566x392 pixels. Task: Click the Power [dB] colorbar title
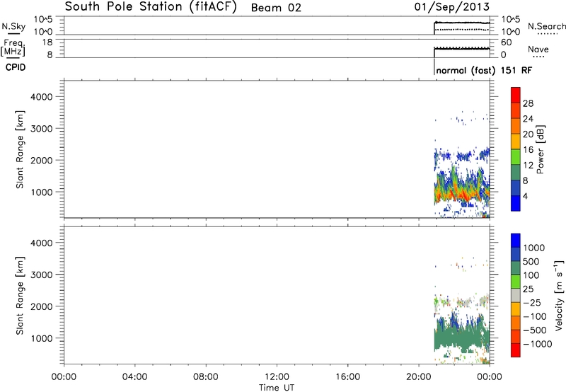540,149
